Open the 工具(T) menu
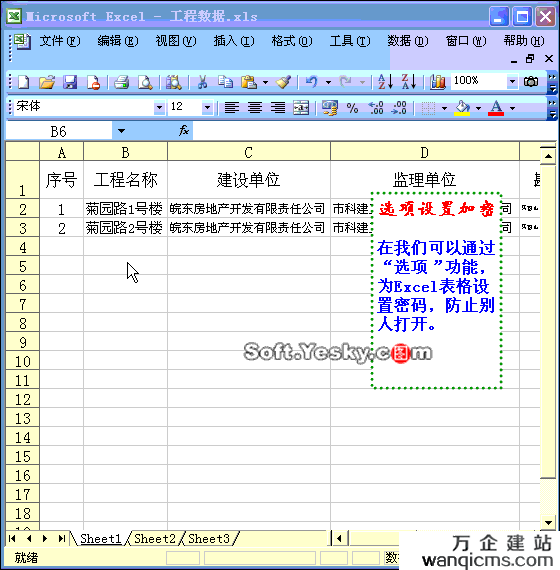 (350, 41)
